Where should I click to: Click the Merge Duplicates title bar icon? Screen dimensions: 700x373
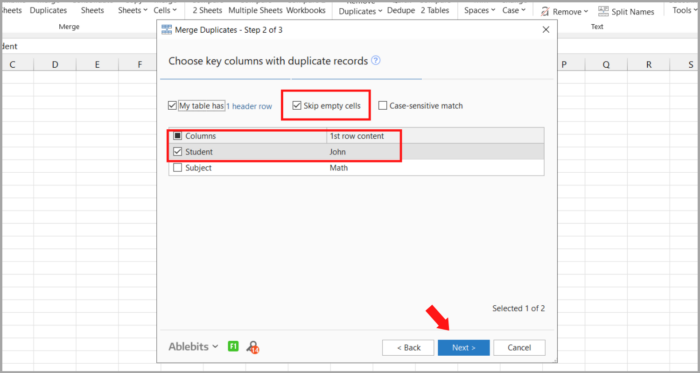click(166, 30)
